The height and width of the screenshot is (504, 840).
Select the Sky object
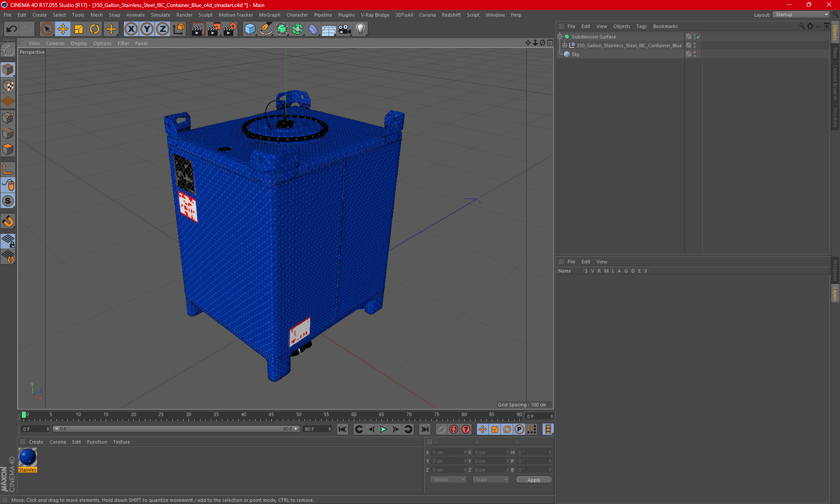575,54
